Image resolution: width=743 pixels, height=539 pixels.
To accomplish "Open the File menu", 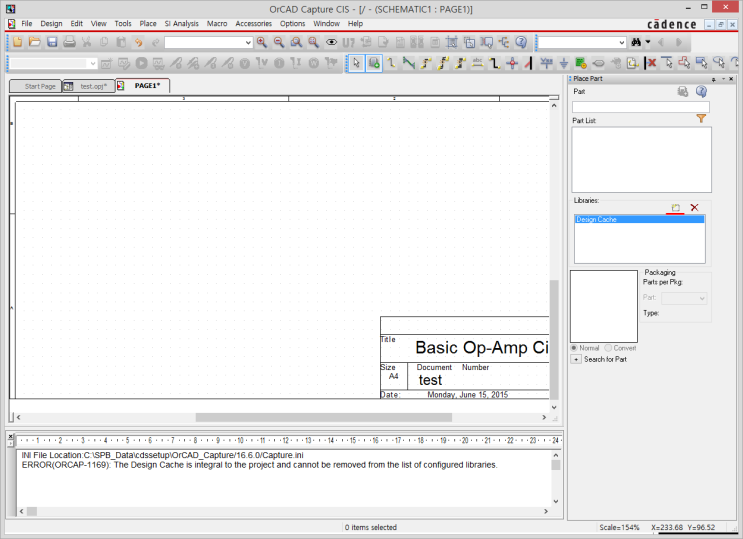I will click(x=27, y=23).
